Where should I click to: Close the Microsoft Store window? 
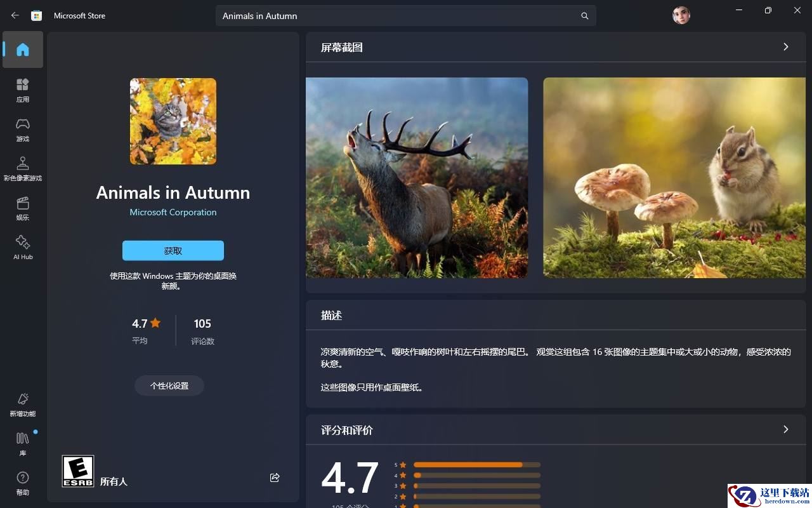click(x=797, y=10)
